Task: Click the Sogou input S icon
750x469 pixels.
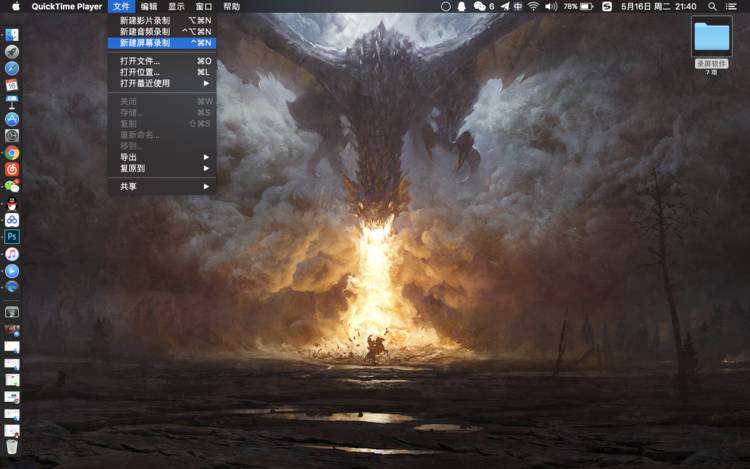Action: click(607, 7)
